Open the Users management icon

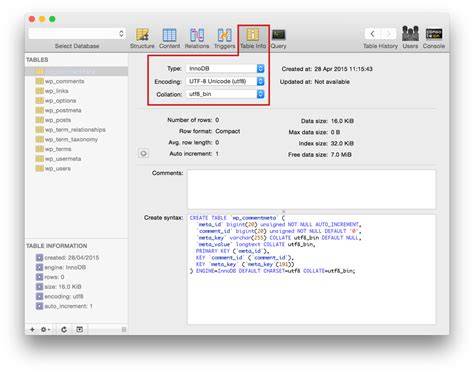pos(410,37)
